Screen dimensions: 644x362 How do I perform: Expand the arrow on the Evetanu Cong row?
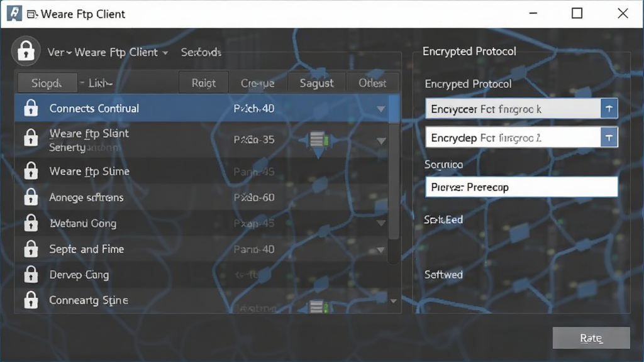coord(381,223)
